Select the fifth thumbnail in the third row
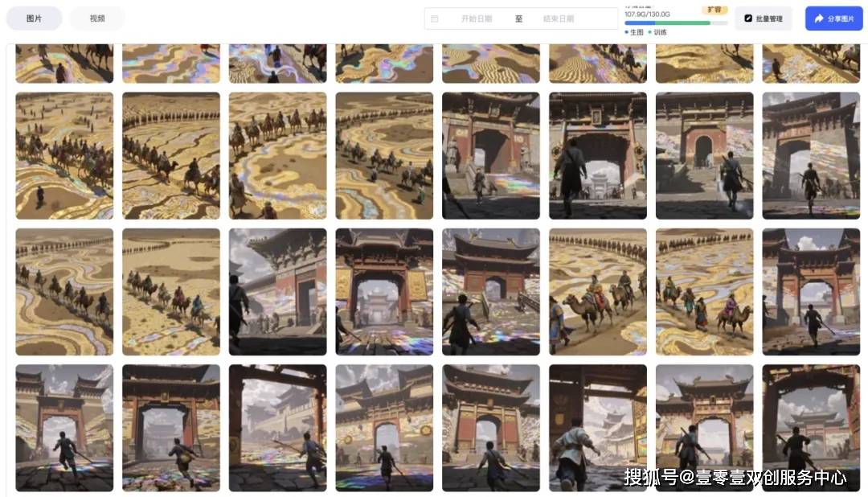 (x=491, y=291)
